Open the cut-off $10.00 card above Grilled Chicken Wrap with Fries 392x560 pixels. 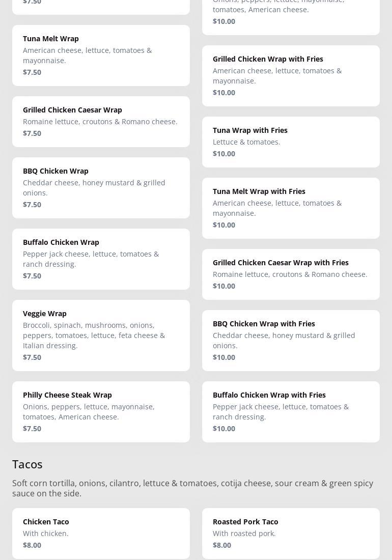pos(291,14)
